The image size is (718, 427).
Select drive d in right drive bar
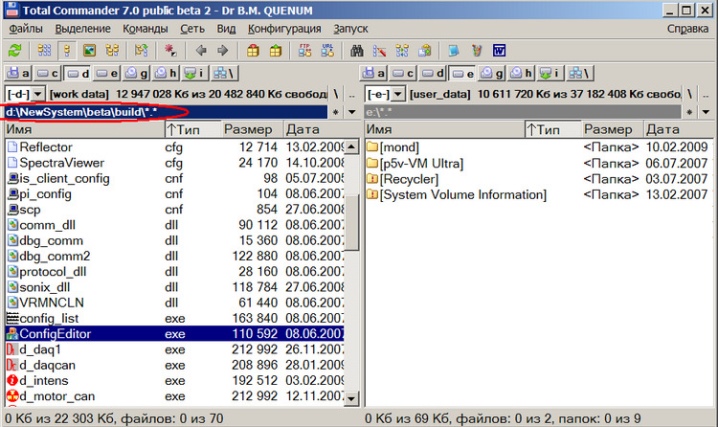point(433,73)
